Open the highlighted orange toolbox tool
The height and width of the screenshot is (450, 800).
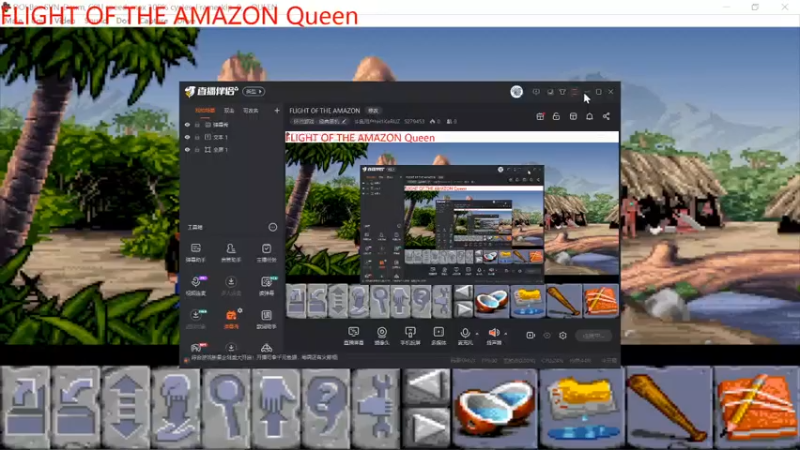tap(231, 318)
